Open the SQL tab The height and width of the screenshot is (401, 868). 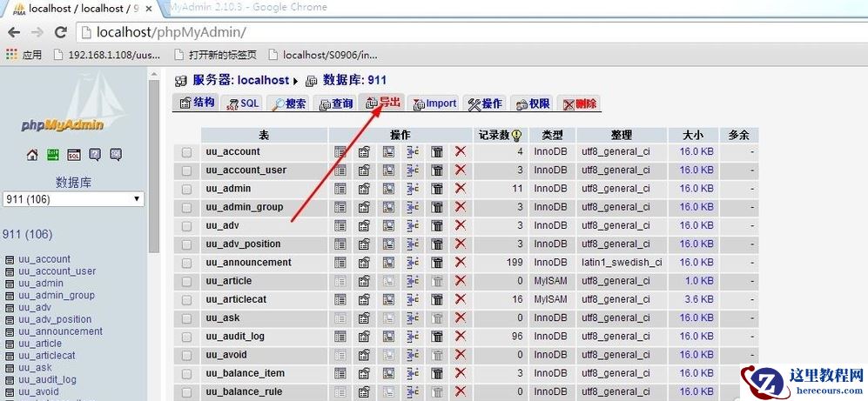pyautogui.click(x=242, y=104)
